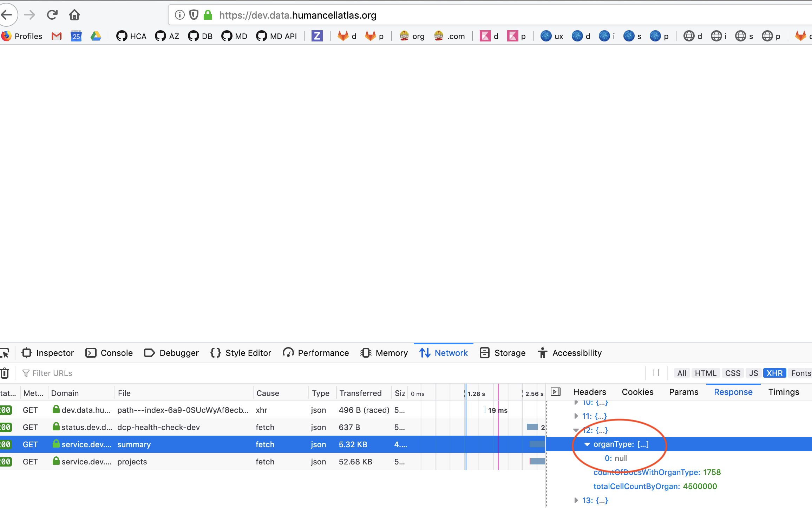812x508 pixels.
Task: Open the Zotero bookmark icon
Action: coord(317,36)
